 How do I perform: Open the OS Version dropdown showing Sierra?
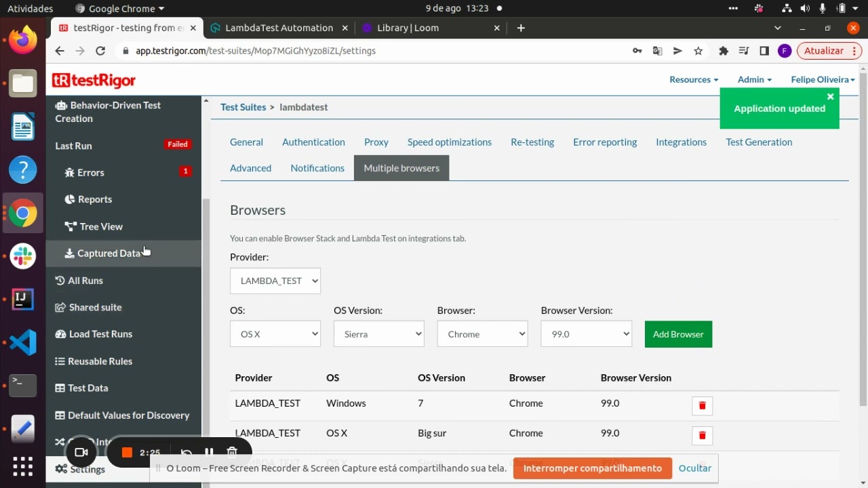pyautogui.click(x=379, y=334)
